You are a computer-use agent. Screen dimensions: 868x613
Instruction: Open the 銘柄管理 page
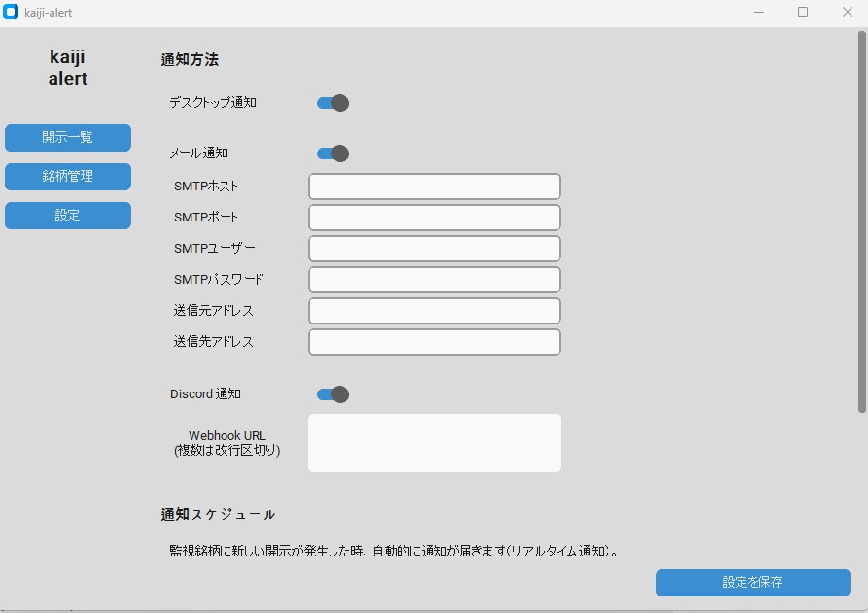68,177
